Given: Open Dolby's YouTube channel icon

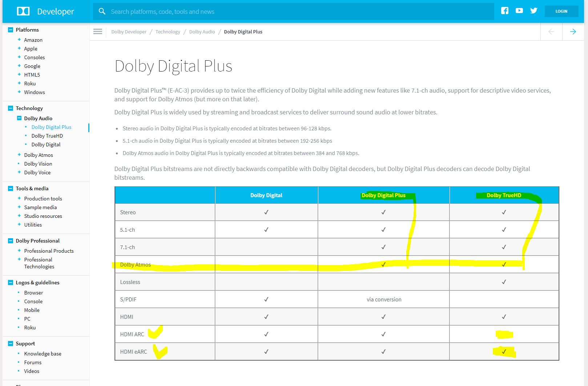Looking at the screenshot, I should pos(519,11).
